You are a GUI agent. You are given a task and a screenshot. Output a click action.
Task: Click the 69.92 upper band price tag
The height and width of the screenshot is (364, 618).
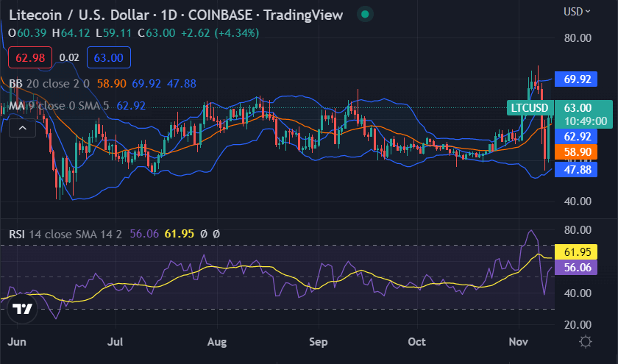pyautogui.click(x=576, y=79)
